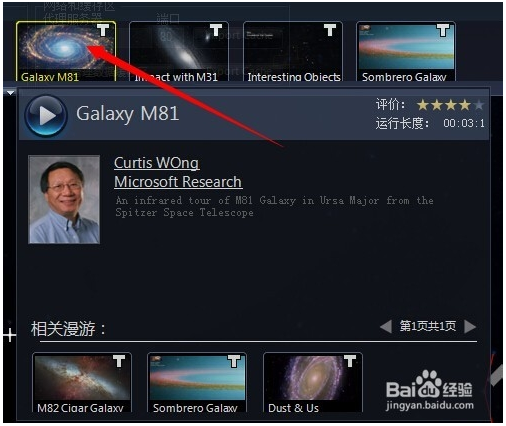Open the Dust & Us related tour

(x=313, y=383)
